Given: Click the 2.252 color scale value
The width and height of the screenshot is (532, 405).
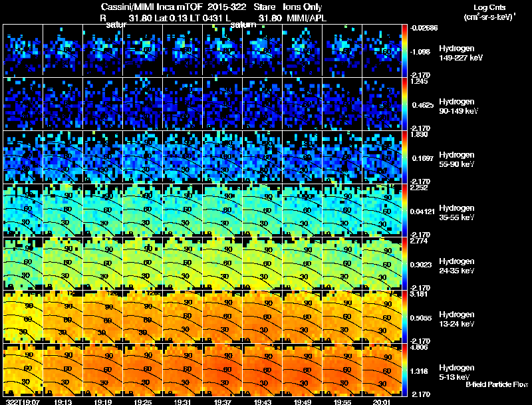Looking at the screenshot, I should tap(419, 188).
